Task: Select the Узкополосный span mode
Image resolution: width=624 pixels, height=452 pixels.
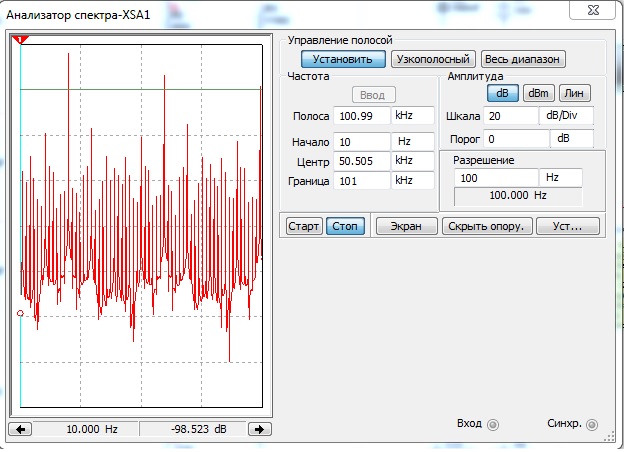Action: (x=433, y=59)
